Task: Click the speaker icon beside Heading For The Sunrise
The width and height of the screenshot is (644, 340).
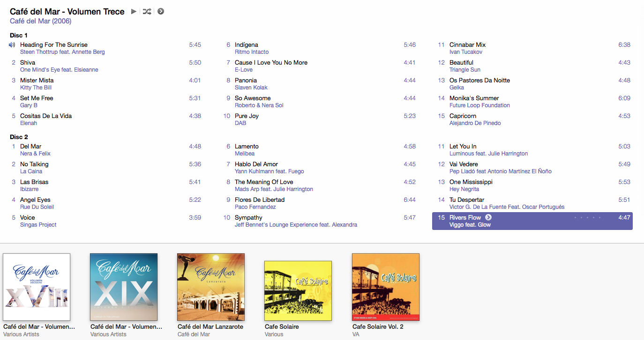Action: (12, 45)
